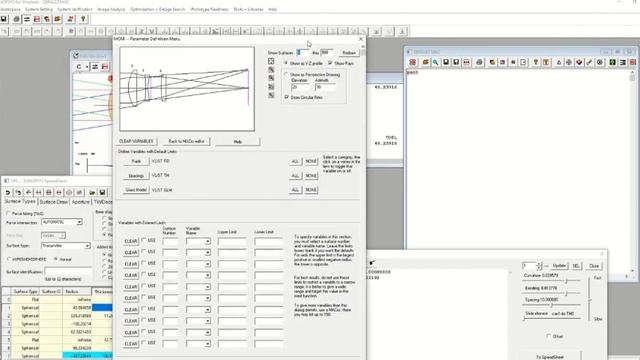The width and height of the screenshot is (640, 360).
Task: Click the Curvature slider
Action: (551, 281)
